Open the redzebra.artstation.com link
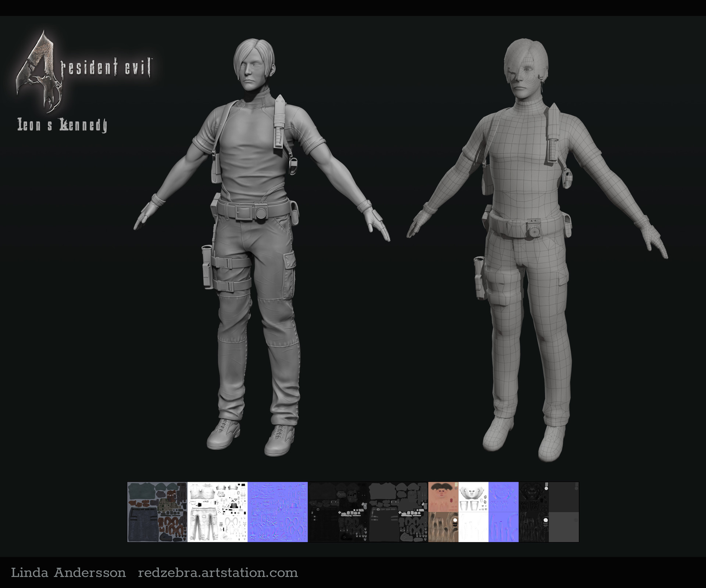Screen dimensions: 706x588 (218, 573)
